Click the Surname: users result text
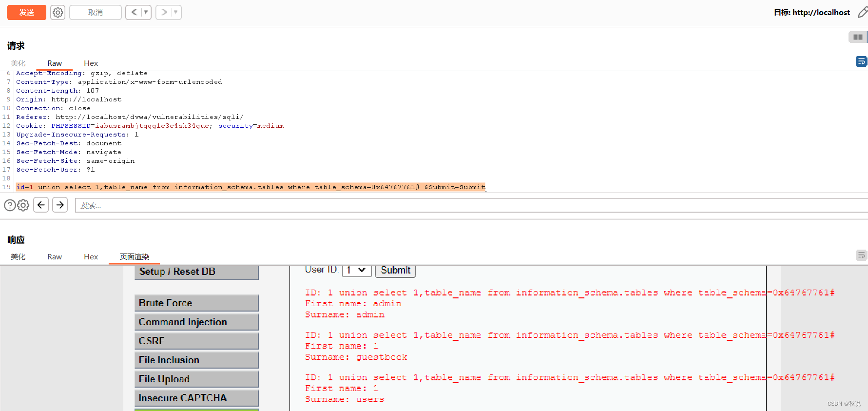 click(x=345, y=400)
